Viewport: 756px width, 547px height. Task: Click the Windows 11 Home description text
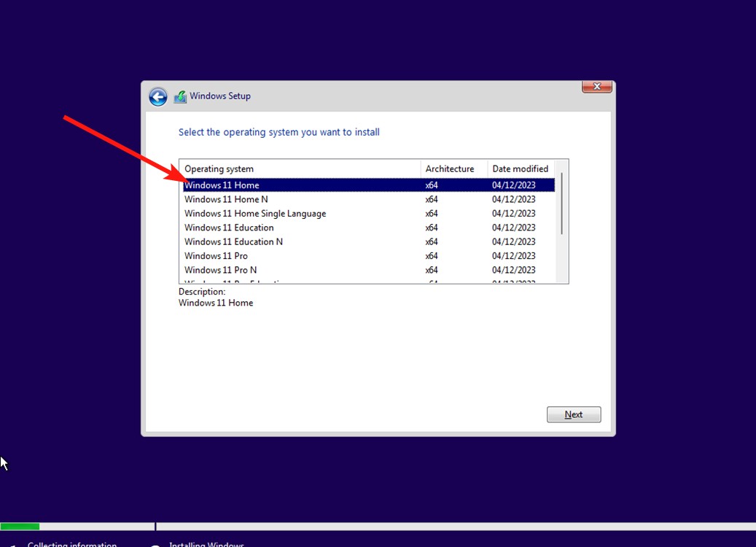[x=216, y=302]
